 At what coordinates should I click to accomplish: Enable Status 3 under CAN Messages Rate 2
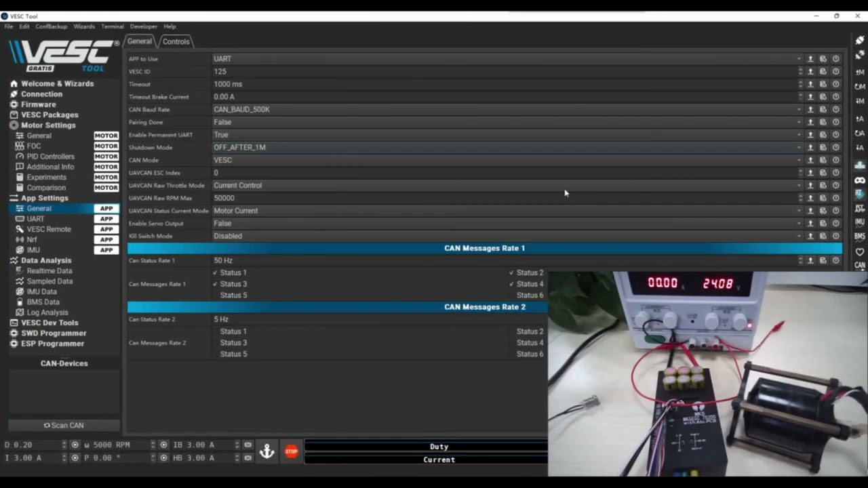230,343
